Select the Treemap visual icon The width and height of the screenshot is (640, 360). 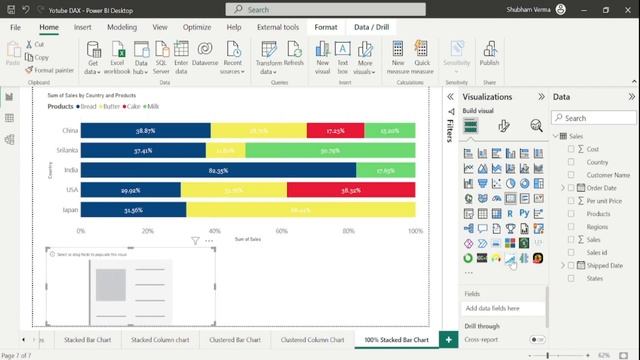tap(538, 183)
